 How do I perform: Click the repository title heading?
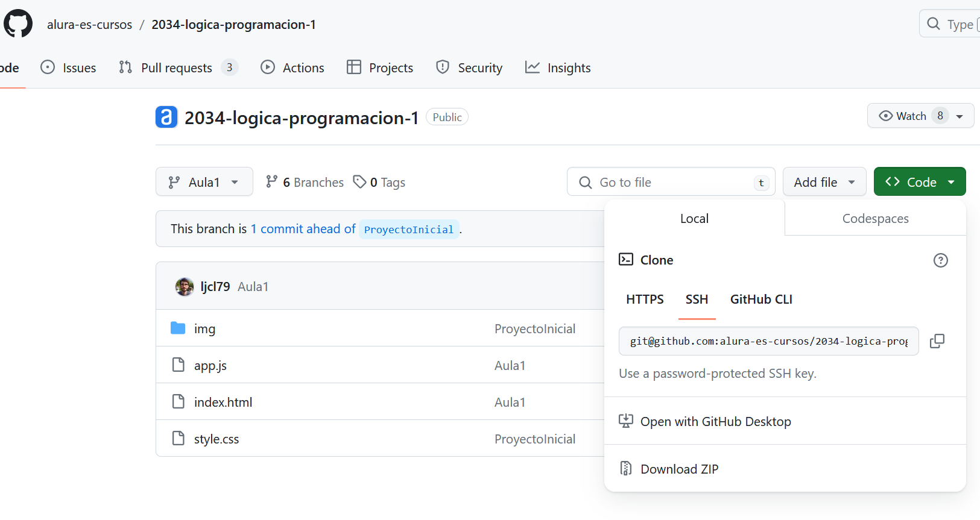tap(302, 117)
